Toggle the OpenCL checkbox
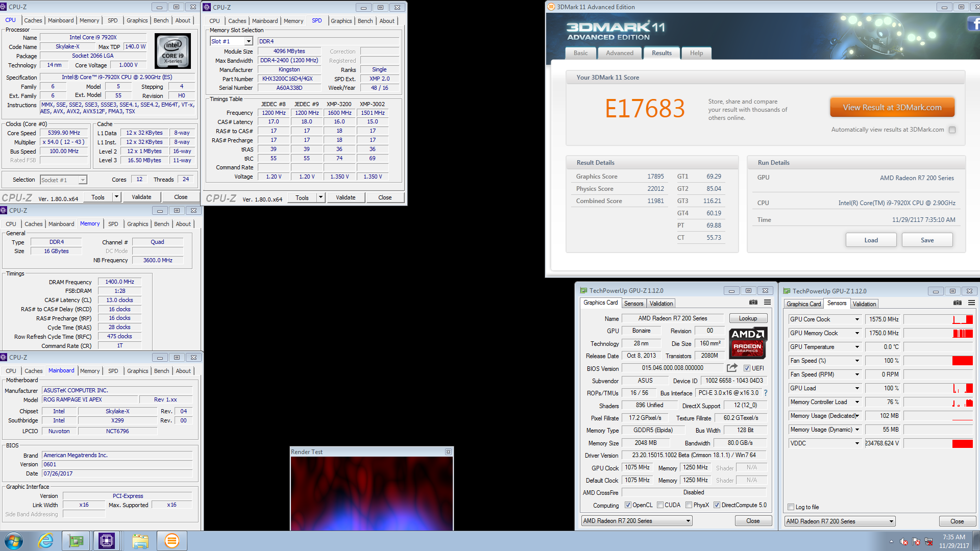 pyautogui.click(x=628, y=505)
